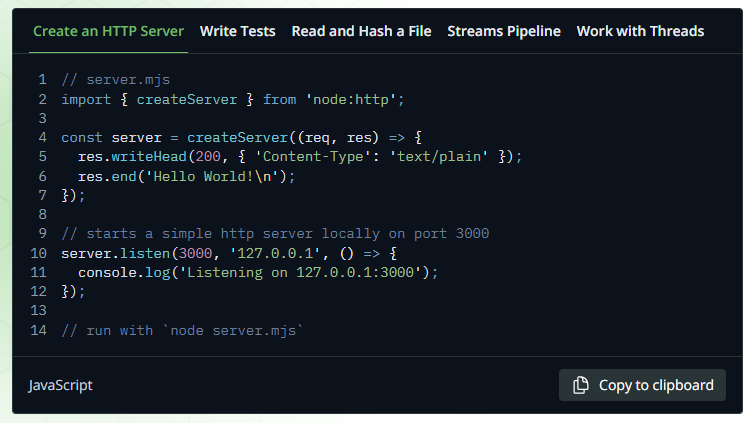Click the JavaScript language label
The width and height of the screenshot is (755, 423).
tap(60, 386)
